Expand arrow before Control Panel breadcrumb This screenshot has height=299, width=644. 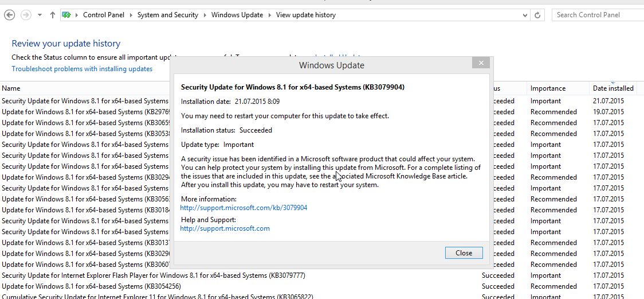click(77, 15)
